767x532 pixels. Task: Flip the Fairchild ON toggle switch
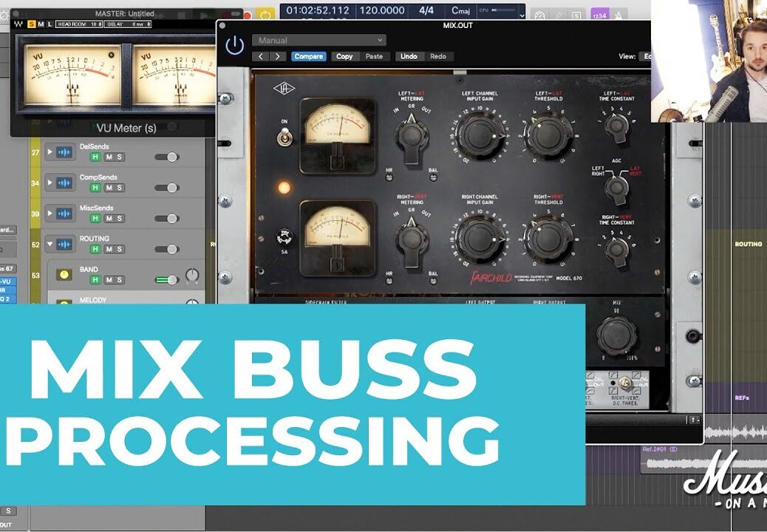(x=284, y=137)
